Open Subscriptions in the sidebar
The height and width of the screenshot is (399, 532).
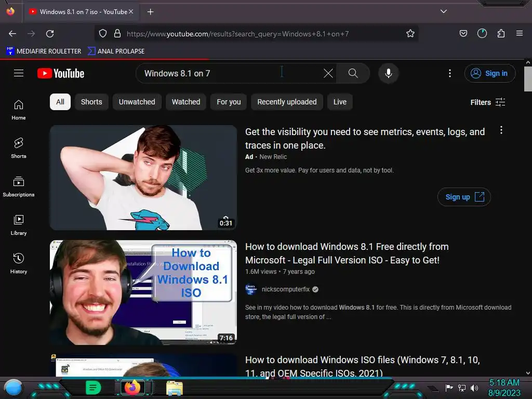[19, 187]
